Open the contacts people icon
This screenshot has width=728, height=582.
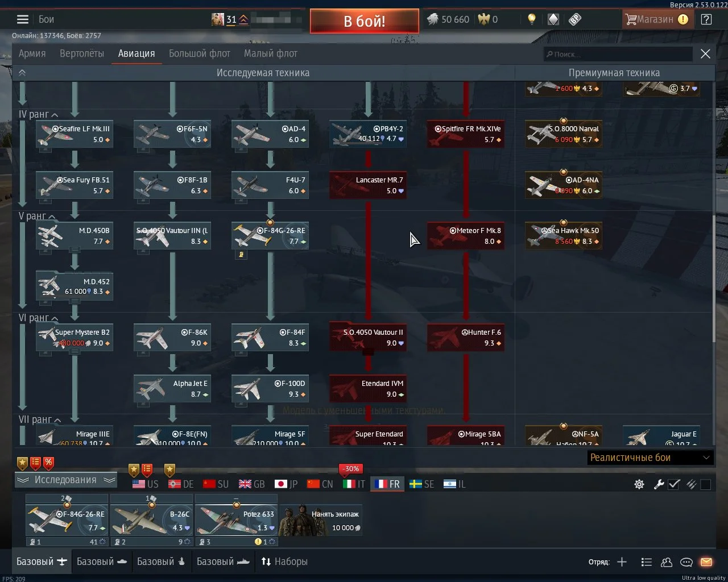coord(667,562)
